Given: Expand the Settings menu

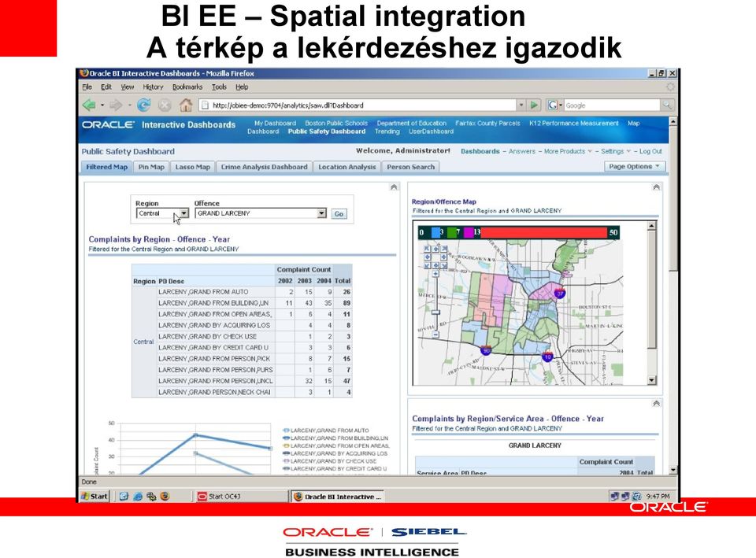Looking at the screenshot, I should click(615, 151).
